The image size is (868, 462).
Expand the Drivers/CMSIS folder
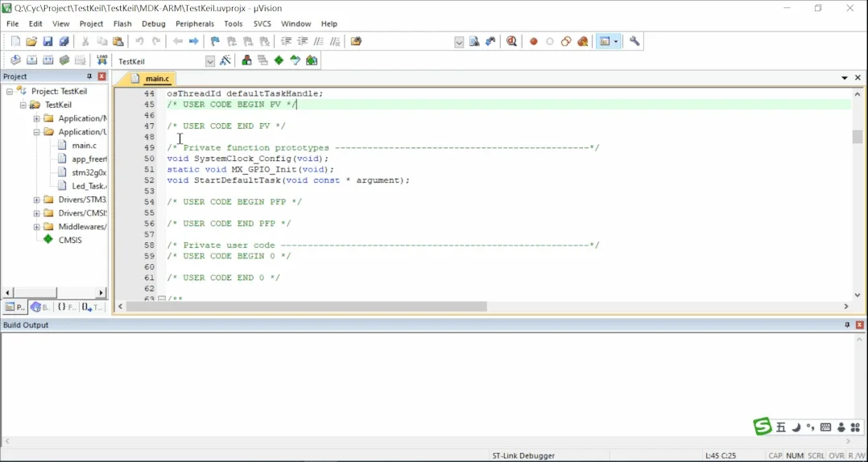click(36, 213)
